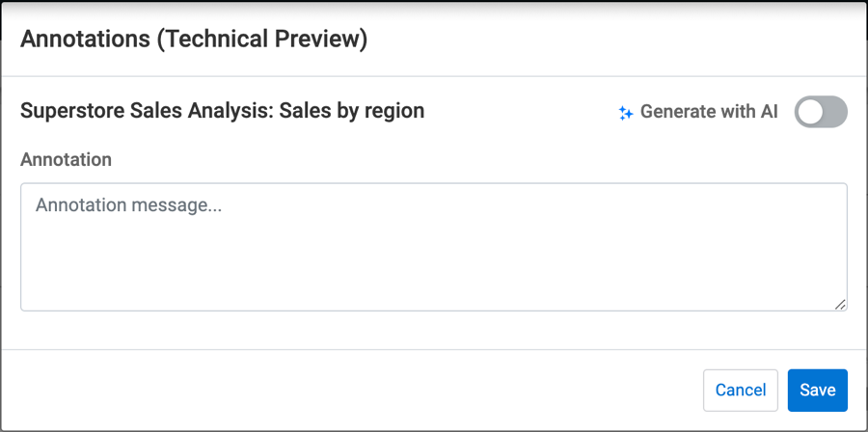This screenshot has width=868, height=432.
Task: Click the Annotation field label
Action: 66,159
